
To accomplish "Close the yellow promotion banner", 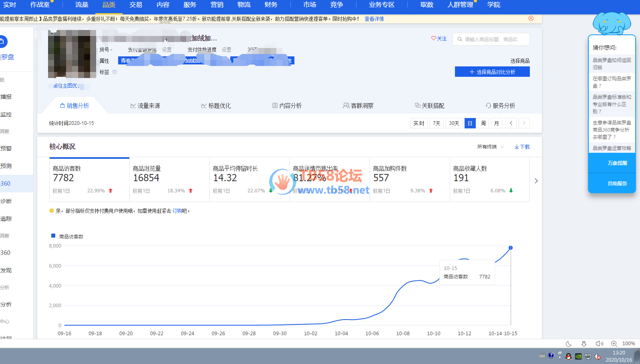I will [531, 18].
